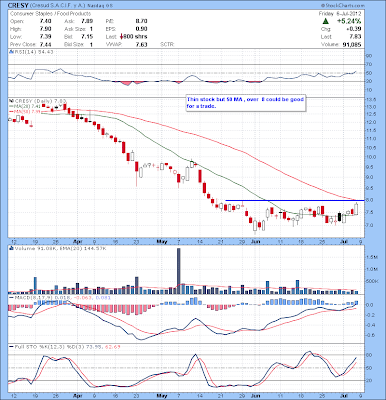Click the tallest volume spike bar
The height and width of the screenshot is (400, 386).
click(178, 271)
